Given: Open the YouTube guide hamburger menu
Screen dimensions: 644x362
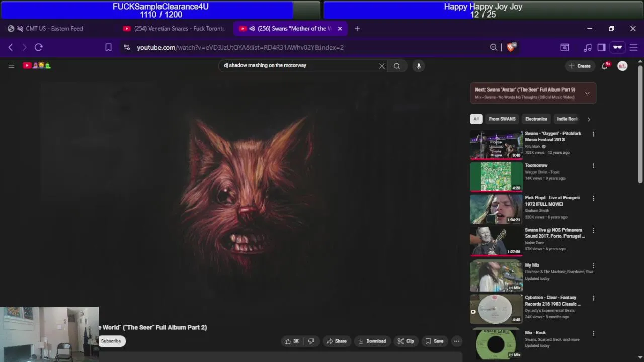Looking at the screenshot, I should point(11,66).
